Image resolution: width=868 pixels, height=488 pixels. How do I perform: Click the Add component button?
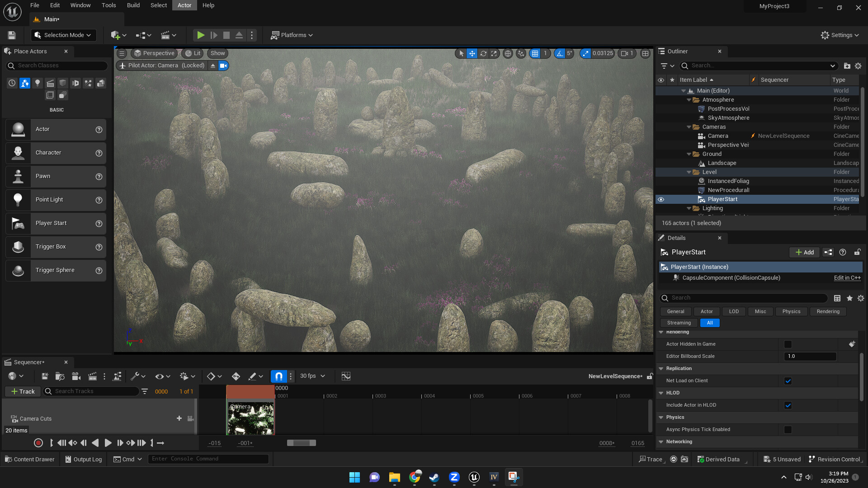804,253
